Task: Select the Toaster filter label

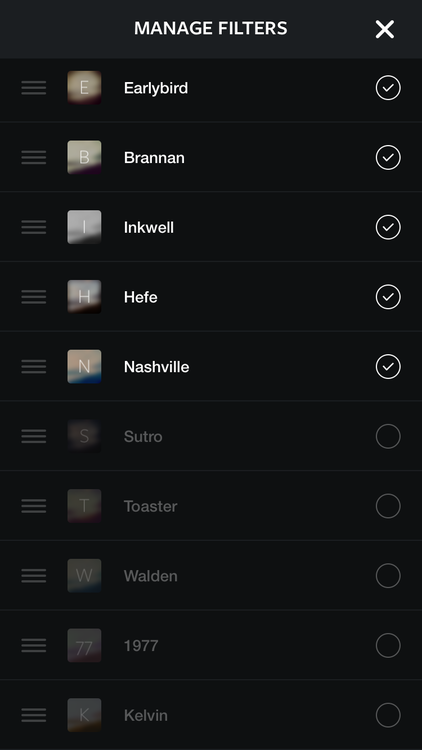Action: click(x=151, y=506)
